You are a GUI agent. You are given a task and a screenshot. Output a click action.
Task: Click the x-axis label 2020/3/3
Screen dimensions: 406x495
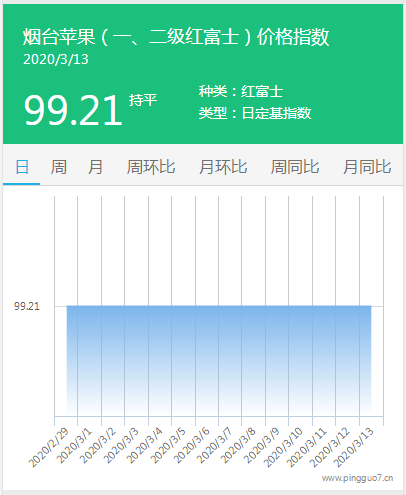[121, 445]
